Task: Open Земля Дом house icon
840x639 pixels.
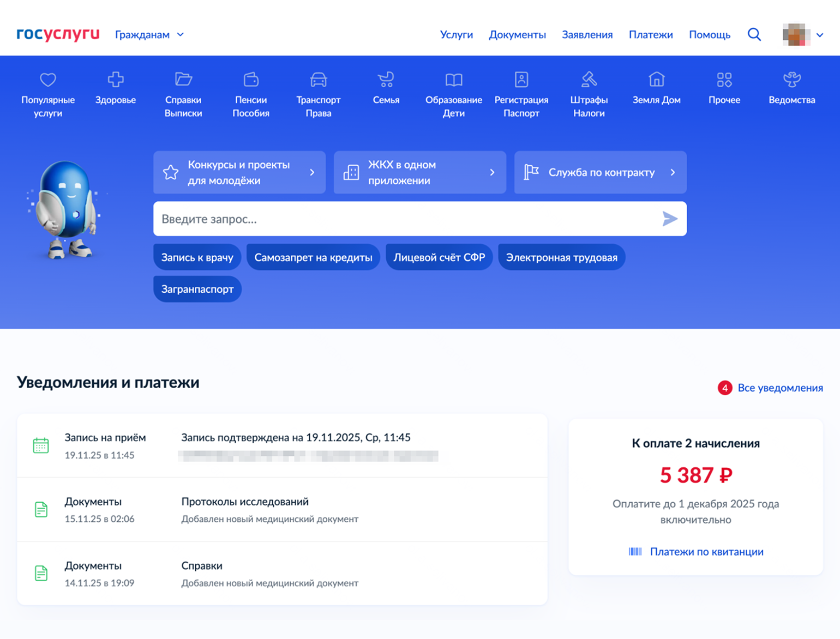Action: click(x=657, y=80)
